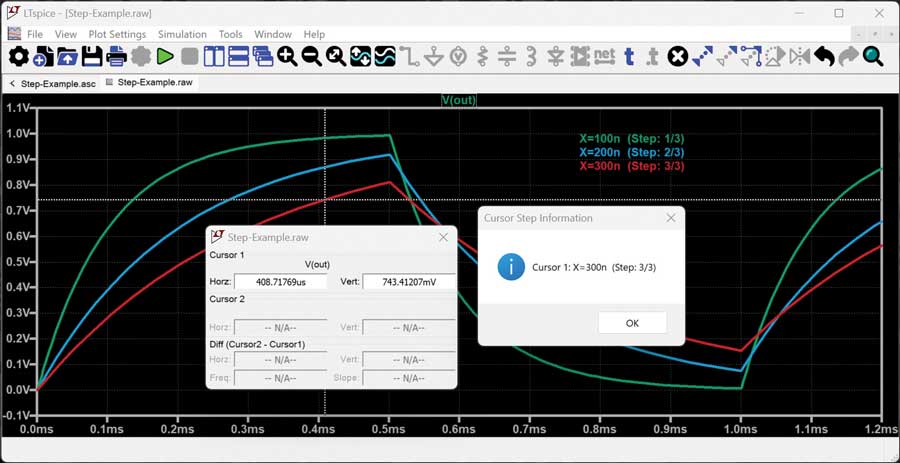Click the Autorange Y-axis waveform icon

point(360,57)
